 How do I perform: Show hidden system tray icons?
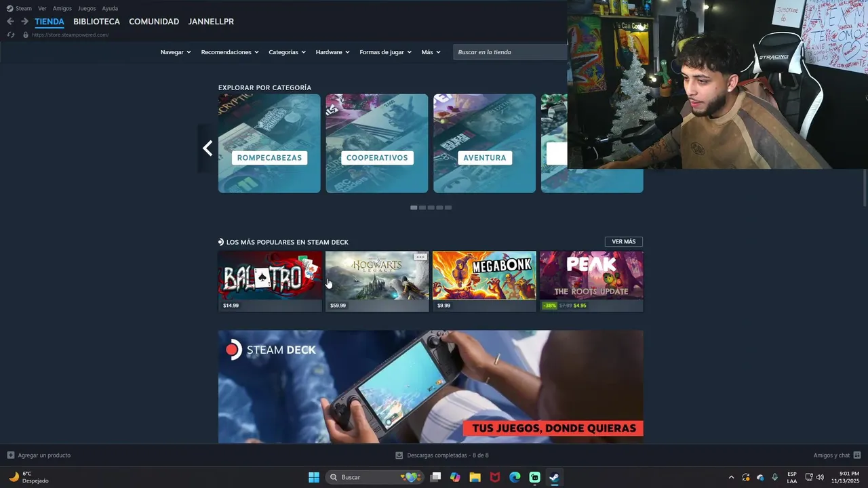tap(731, 477)
